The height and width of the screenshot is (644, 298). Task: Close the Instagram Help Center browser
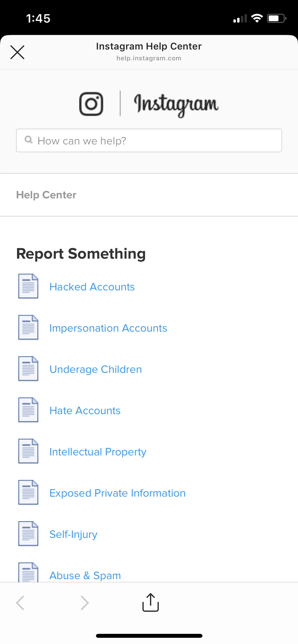[x=17, y=52]
